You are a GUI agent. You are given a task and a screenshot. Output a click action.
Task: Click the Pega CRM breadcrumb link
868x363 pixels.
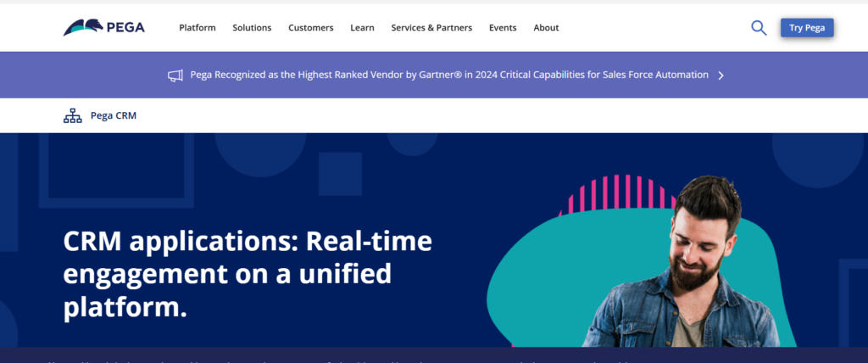click(x=113, y=115)
